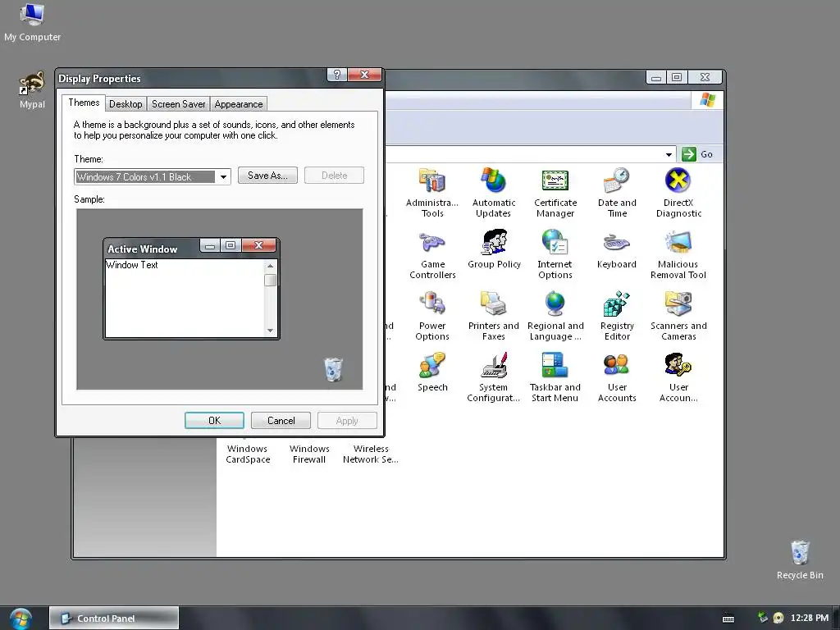Click the sample Active Window preview
The height and width of the screenshot is (630, 840).
click(191, 289)
